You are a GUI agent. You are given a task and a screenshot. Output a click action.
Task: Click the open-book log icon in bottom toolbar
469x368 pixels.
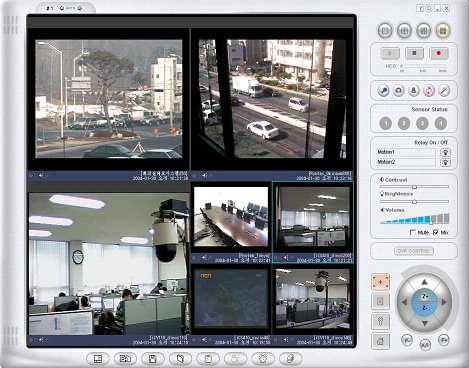[x=181, y=359]
